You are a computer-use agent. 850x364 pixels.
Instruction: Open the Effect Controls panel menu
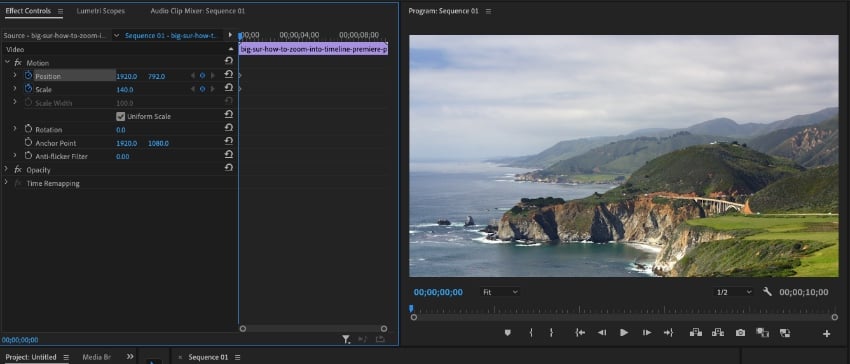click(60, 11)
